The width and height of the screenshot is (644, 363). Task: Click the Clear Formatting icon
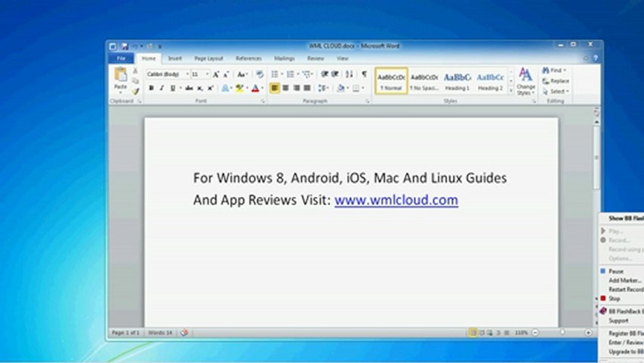tap(260, 74)
